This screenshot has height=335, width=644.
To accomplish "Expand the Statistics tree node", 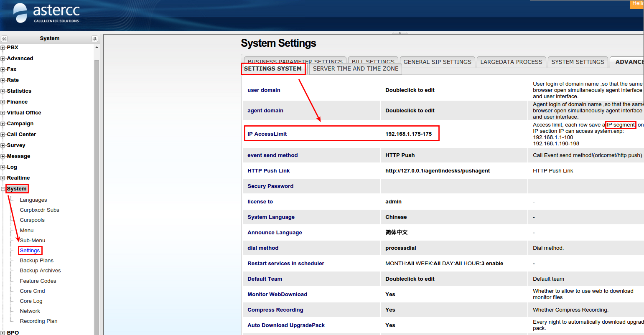I will [x=3, y=91].
